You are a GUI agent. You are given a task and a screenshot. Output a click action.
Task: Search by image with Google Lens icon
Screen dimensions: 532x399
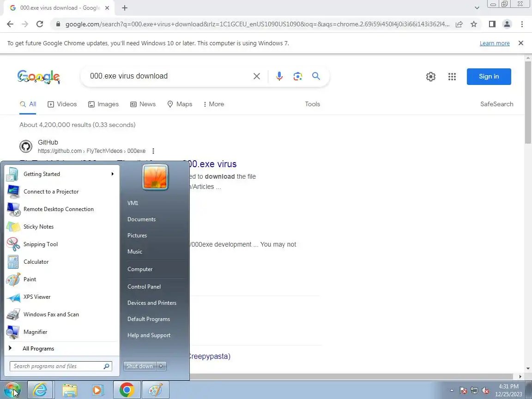click(x=297, y=76)
